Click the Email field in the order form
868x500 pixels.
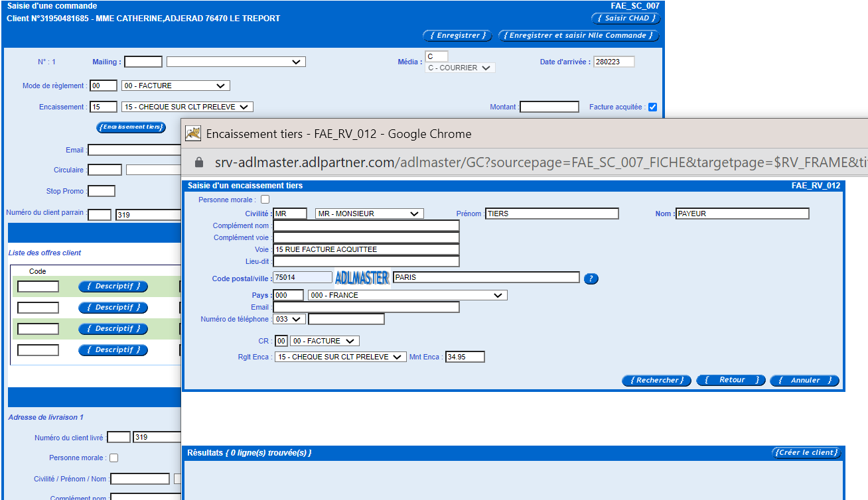[135, 150]
